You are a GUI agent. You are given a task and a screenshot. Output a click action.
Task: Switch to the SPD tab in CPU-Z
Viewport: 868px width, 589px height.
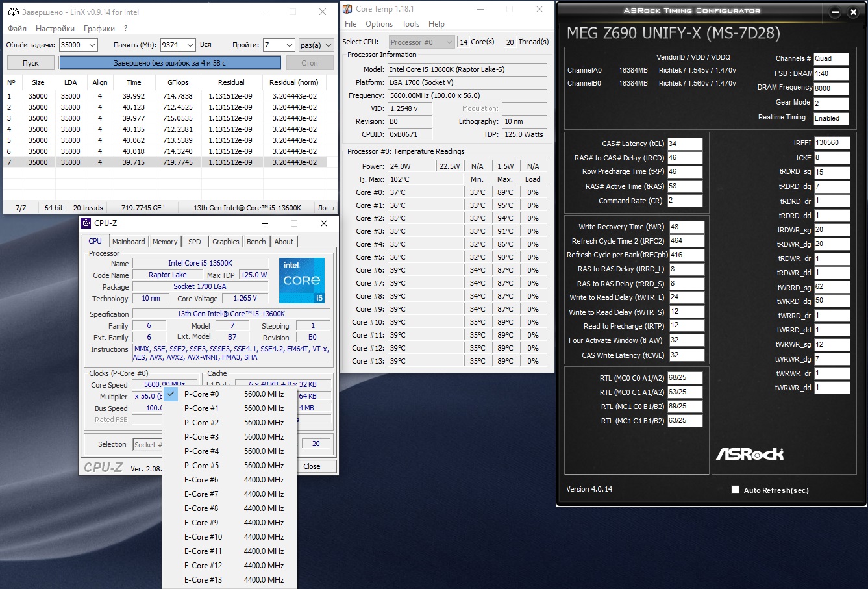[x=195, y=242]
